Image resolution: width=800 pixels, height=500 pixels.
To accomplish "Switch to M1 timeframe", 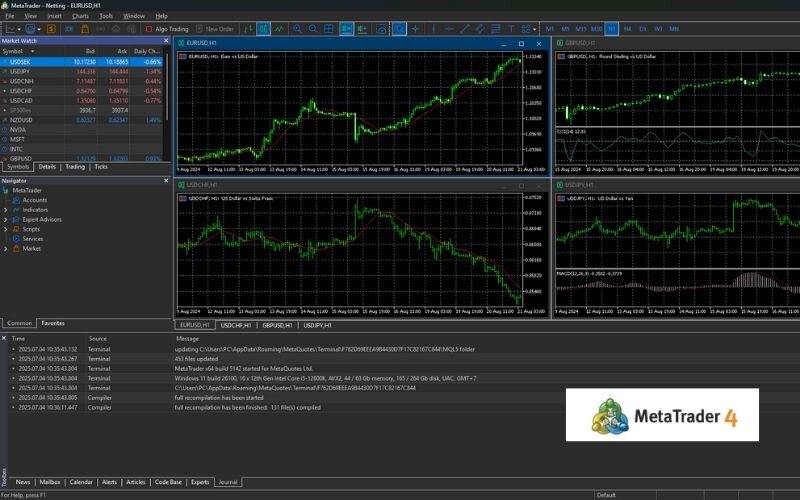I will [x=549, y=29].
